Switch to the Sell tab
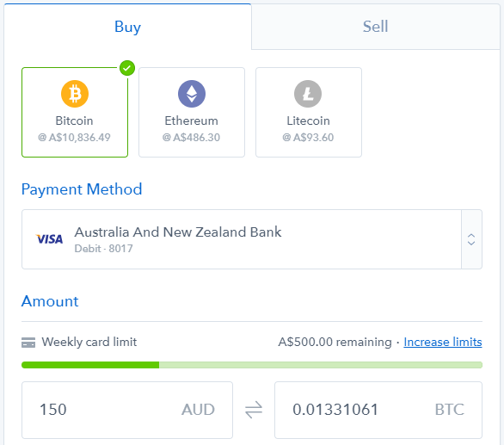 pos(376,27)
